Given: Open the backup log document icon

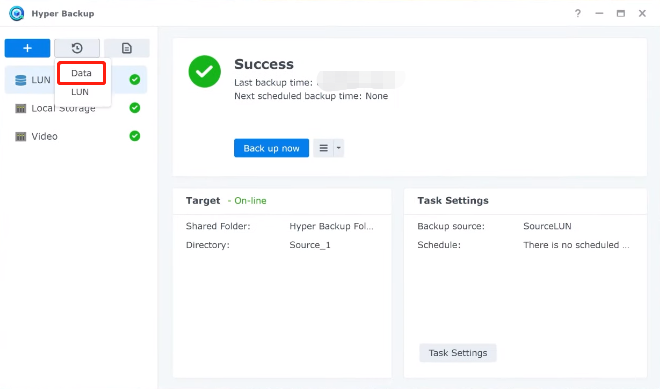Looking at the screenshot, I should click(x=127, y=48).
